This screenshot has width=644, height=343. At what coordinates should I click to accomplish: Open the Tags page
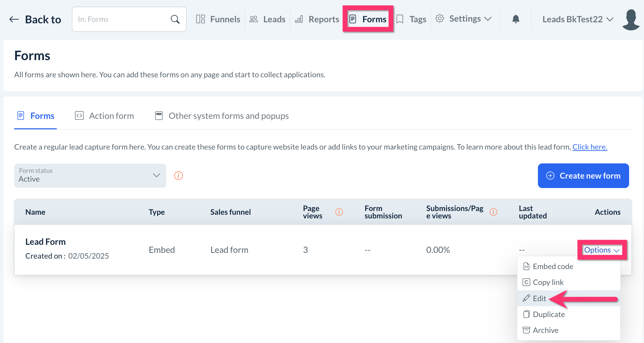[412, 19]
